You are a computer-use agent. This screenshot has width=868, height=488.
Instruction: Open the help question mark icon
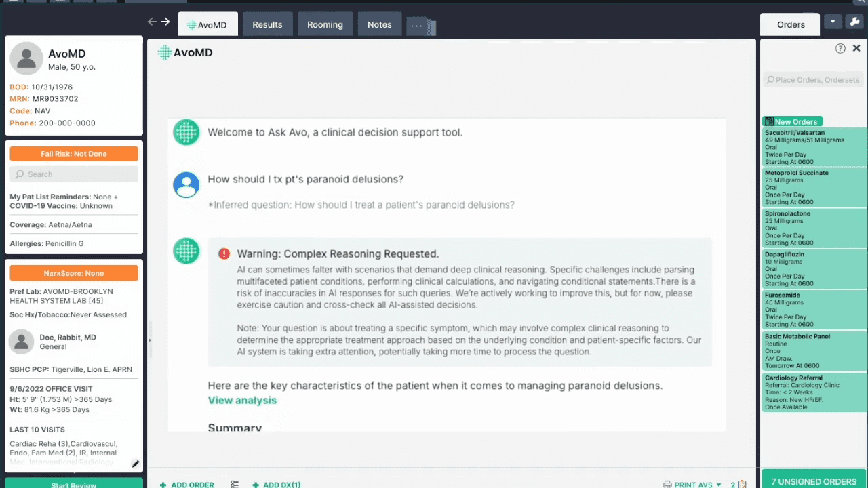point(840,48)
